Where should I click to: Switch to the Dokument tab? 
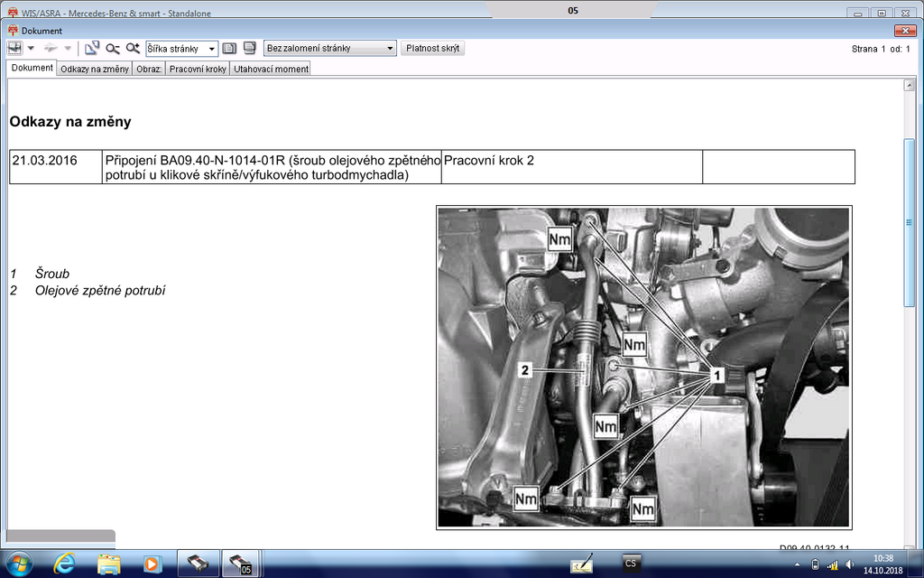click(32, 68)
